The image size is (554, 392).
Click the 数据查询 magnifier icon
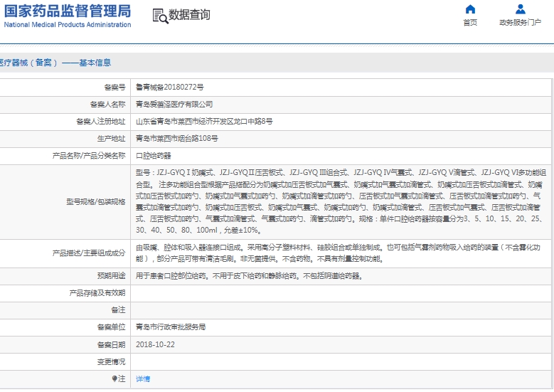coord(160,16)
